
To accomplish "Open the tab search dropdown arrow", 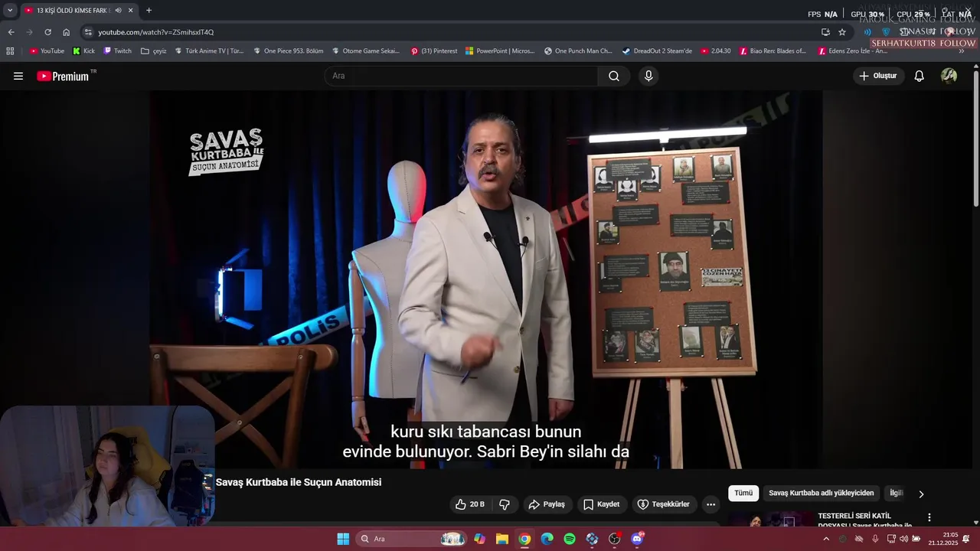I will pyautogui.click(x=10, y=11).
